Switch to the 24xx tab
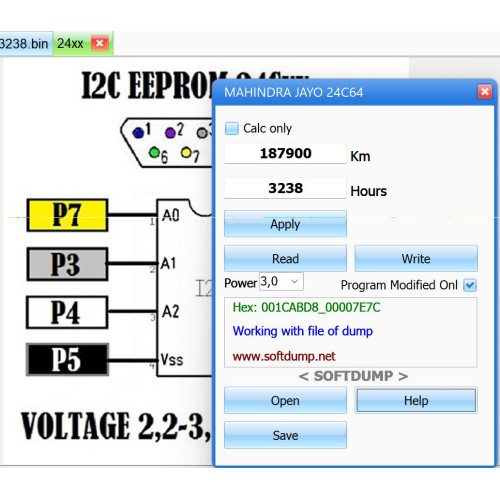500x500 pixels. pyautogui.click(x=70, y=44)
